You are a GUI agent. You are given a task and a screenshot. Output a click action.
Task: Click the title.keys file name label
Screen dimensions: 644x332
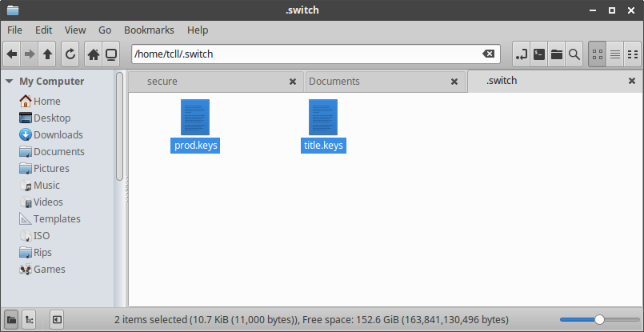point(323,146)
